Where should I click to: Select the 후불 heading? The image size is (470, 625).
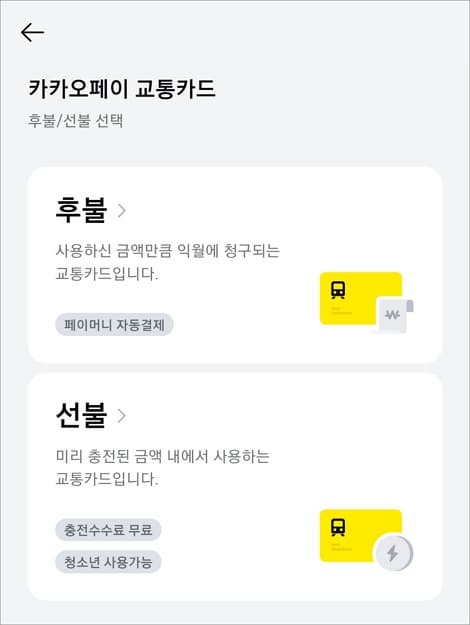coord(81,210)
